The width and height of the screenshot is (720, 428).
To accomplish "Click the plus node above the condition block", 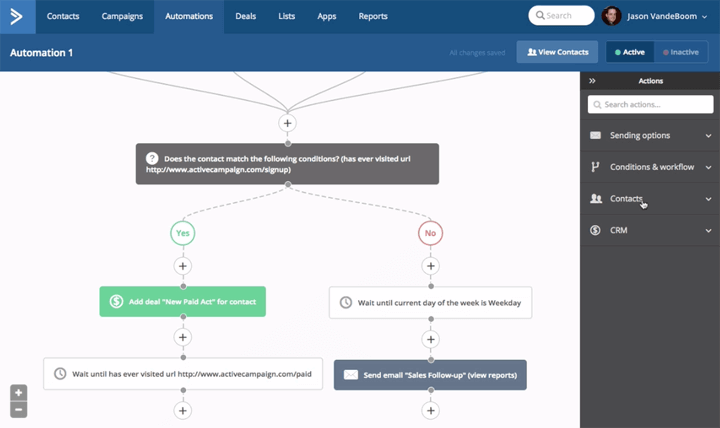I will [287, 123].
